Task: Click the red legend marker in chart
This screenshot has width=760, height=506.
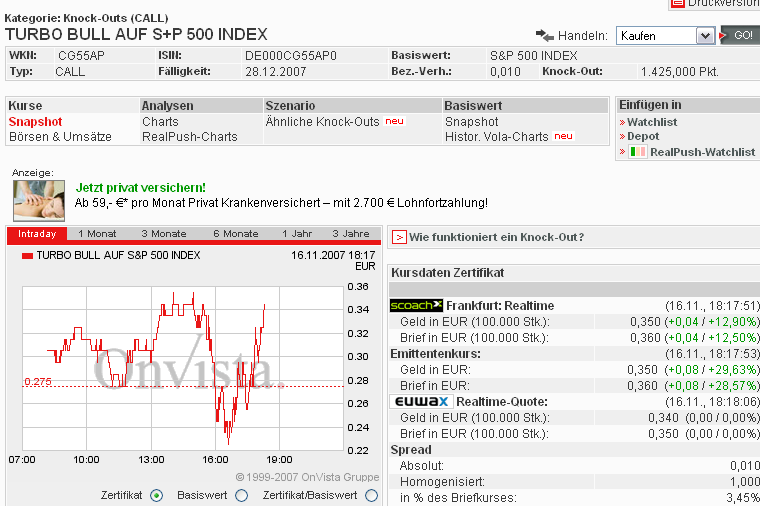Action: 27,256
